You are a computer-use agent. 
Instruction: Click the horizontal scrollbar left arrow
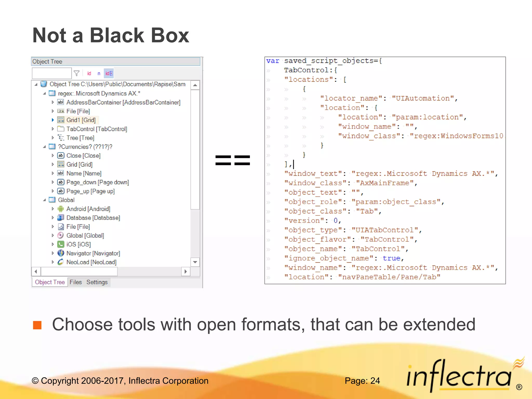tap(36, 272)
